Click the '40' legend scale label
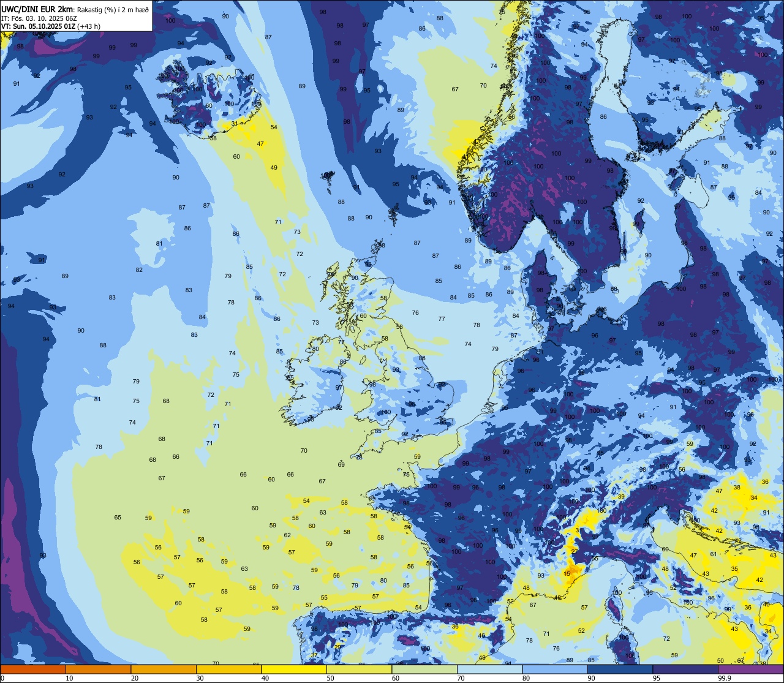The image size is (784, 683). [265, 678]
